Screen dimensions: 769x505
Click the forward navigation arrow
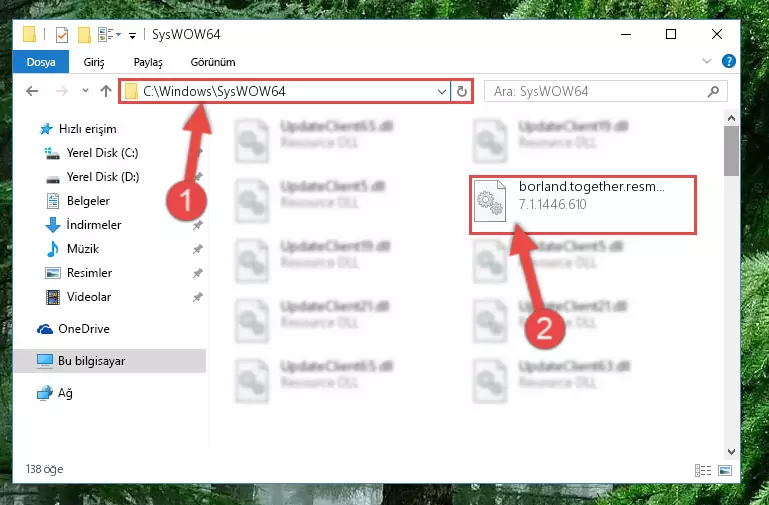(x=62, y=91)
